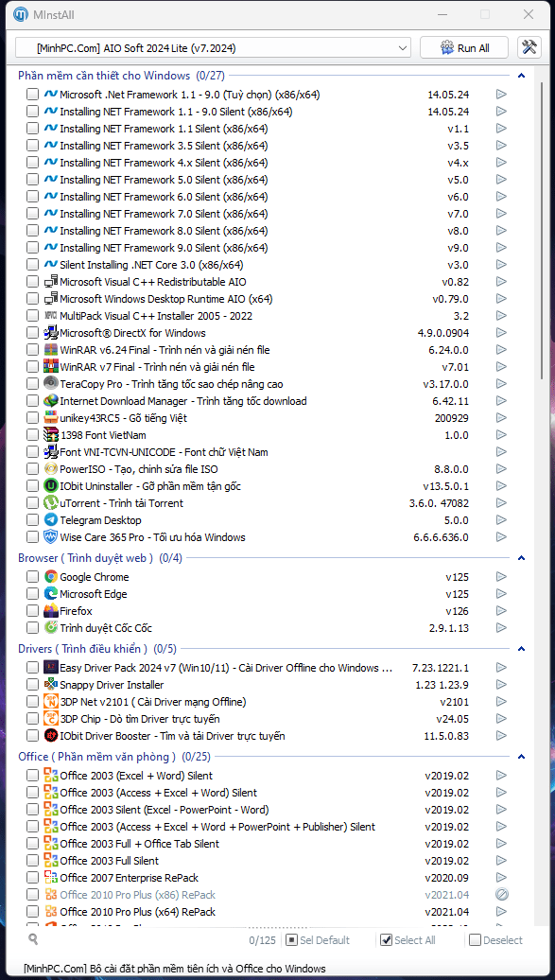Click run arrow for Wise Care 365 Pro

point(501,537)
